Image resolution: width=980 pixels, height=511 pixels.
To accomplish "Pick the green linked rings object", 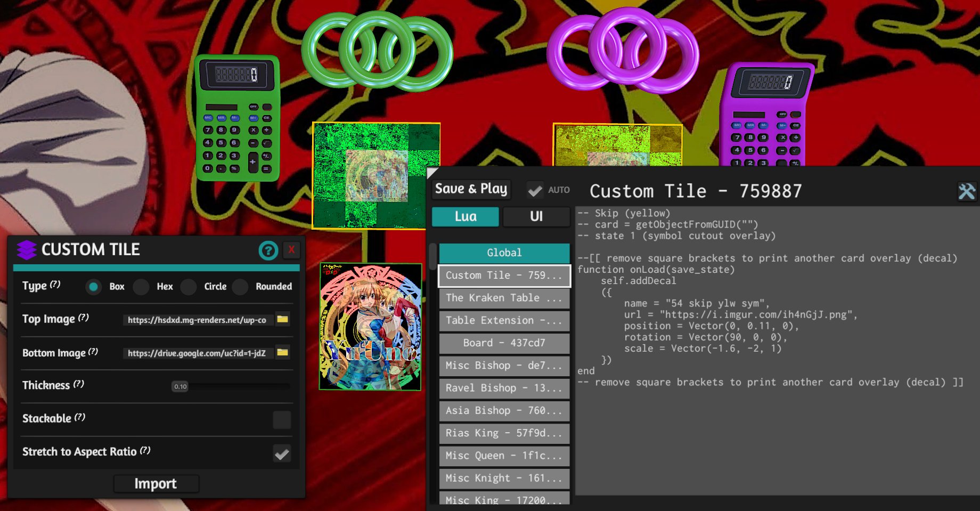I will 377,52.
